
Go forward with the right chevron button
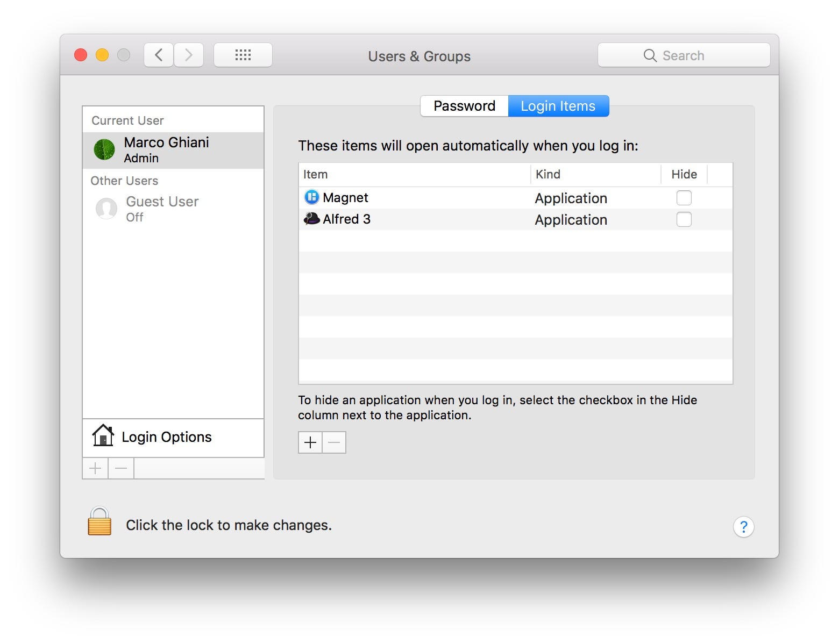pyautogui.click(x=189, y=55)
